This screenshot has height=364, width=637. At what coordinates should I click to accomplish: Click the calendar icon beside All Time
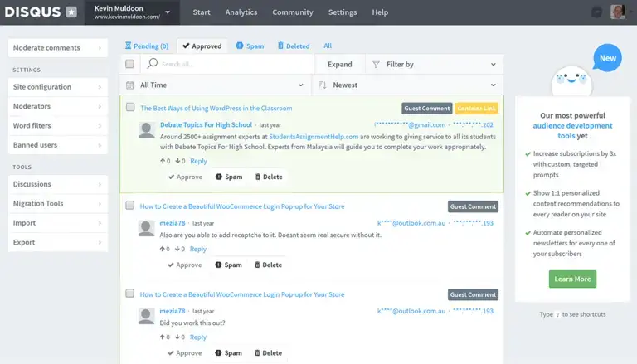[x=130, y=85]
